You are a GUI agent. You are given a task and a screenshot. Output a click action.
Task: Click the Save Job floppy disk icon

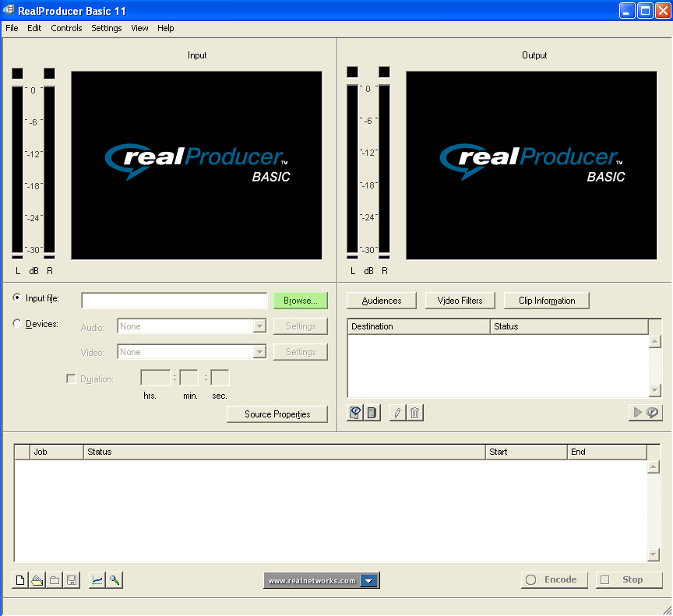pyautogui.click(x=72, y=580)
